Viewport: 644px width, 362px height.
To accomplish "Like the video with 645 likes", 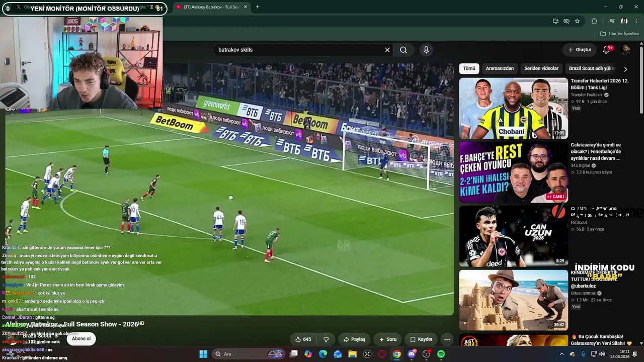I will point(303,339).
